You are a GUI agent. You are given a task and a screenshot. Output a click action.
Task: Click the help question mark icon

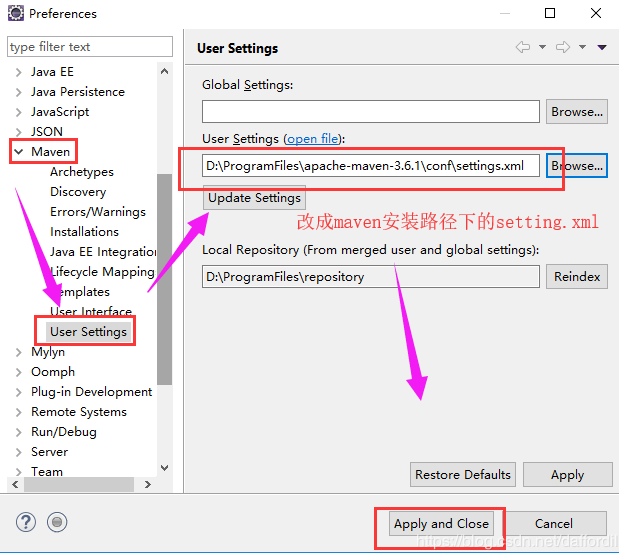pyautogui.click(x=26, y=522)
